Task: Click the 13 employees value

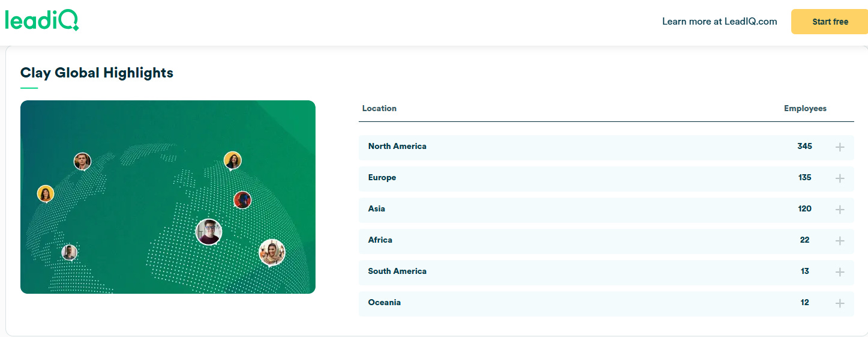Action: (804, 271)
